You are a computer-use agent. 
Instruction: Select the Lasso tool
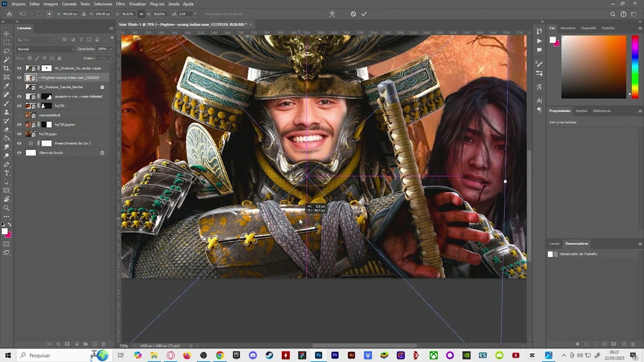click(7, 51)
